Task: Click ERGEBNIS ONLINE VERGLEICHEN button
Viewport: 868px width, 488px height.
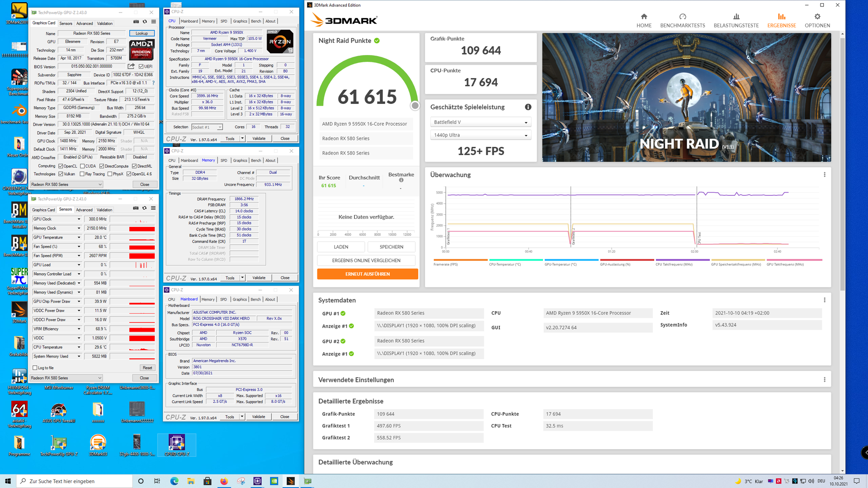Action: pos(366,261)
